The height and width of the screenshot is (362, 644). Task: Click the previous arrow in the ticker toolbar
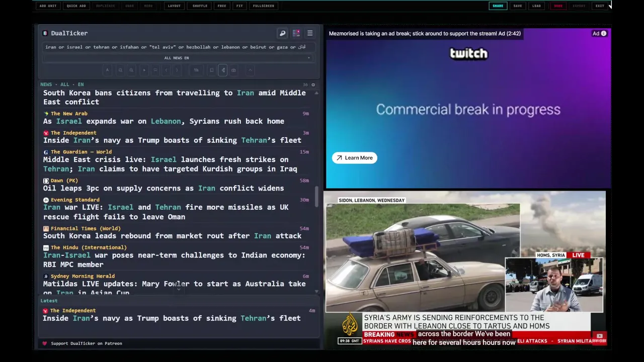click(x=167, y=70)
